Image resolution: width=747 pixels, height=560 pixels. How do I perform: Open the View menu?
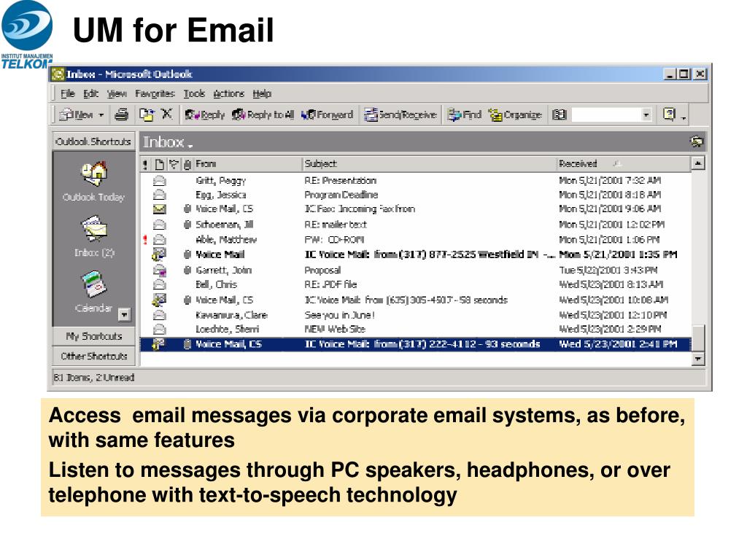117,94
